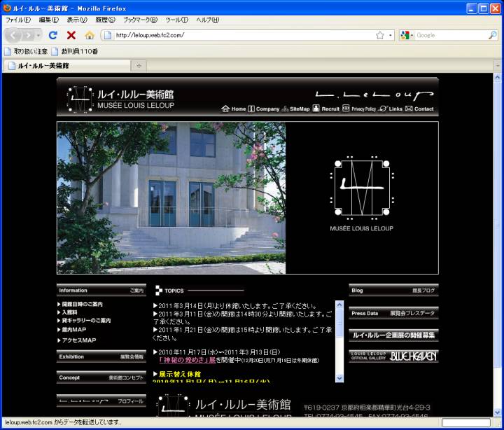The image size is (504, 430).
Task: Bookmark this page with star icon
Action: [x=379, y=35]
